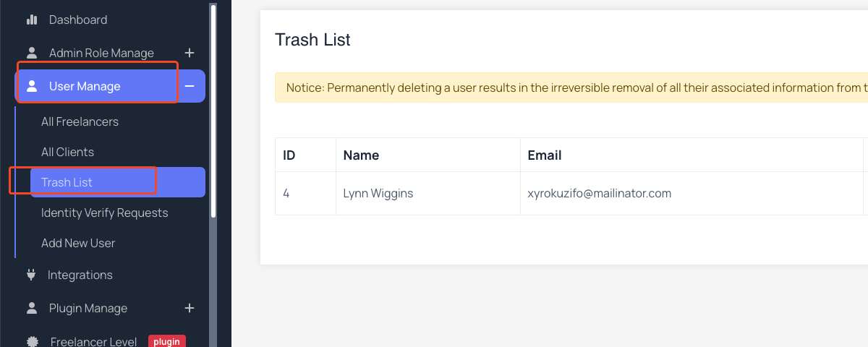Open the All Clients submenu item
This screenshot has height=347, width=868.
click(x=67, y=152)
